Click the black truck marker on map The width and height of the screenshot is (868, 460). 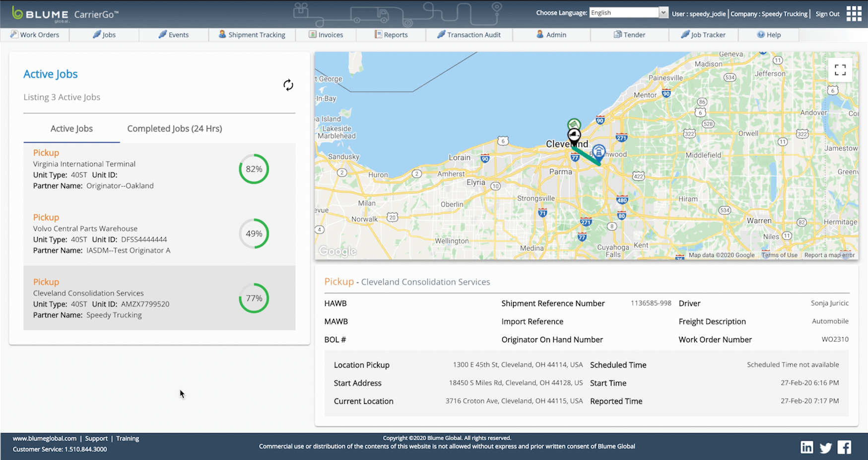click(574, 136)
